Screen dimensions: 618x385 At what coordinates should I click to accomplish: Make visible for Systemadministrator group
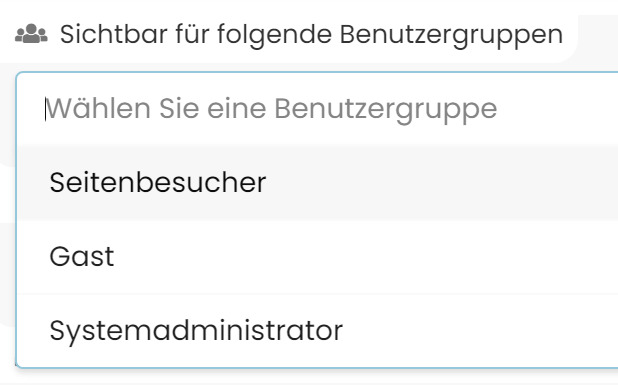tap(318, 330)
